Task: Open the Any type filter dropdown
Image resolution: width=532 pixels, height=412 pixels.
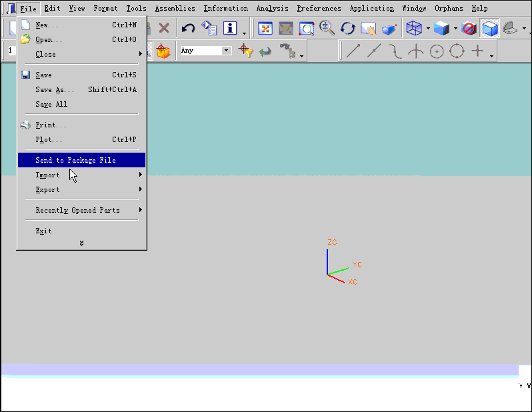Action: point(227,51)
